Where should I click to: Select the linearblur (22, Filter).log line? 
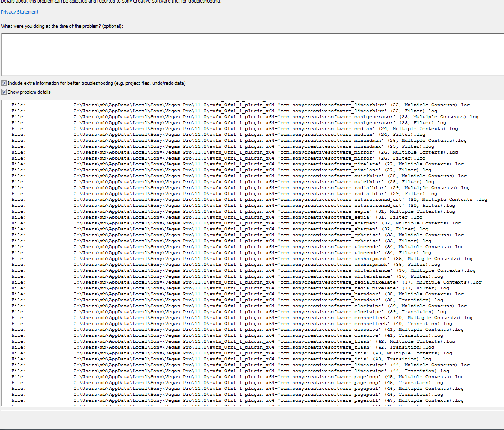pyautogui.click(x=224, y=111)
